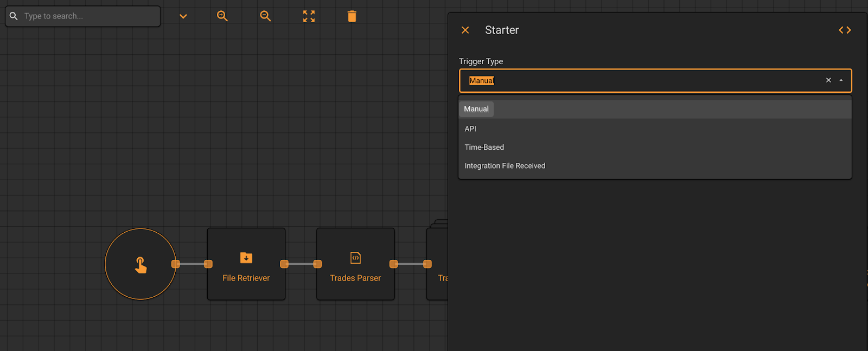Click the Type to search field
Viewport: 868px width, 351px height.
click(x=90, y=16)
